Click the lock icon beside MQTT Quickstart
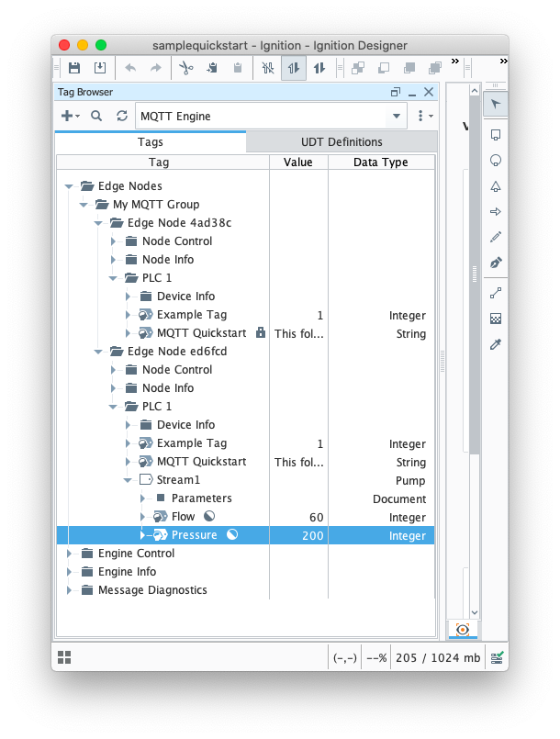560x739 pixels. (x=260, y=332)
